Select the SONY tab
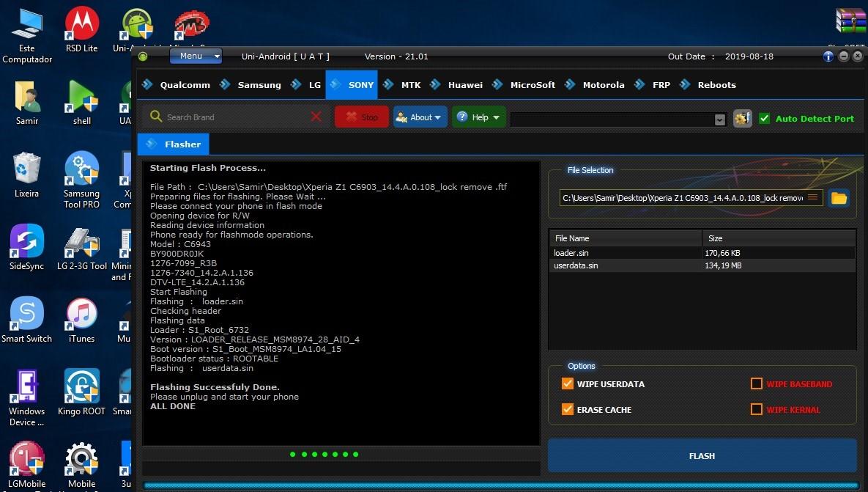868x492 pixels. pos(352,85)
